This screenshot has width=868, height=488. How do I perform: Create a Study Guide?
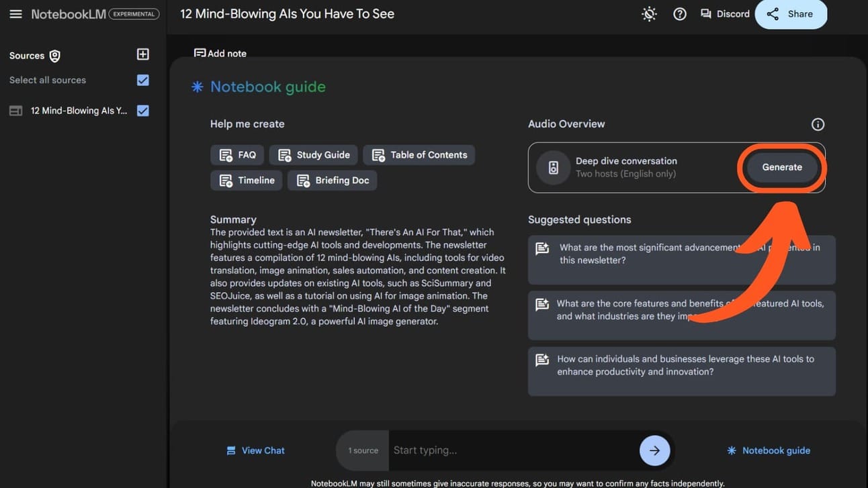(x=312, y=155)
